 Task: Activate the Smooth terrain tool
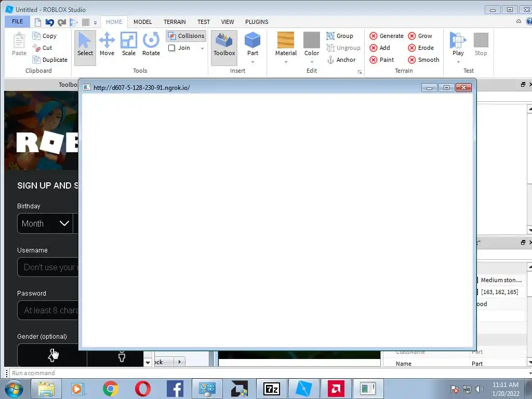coord(424,60)
